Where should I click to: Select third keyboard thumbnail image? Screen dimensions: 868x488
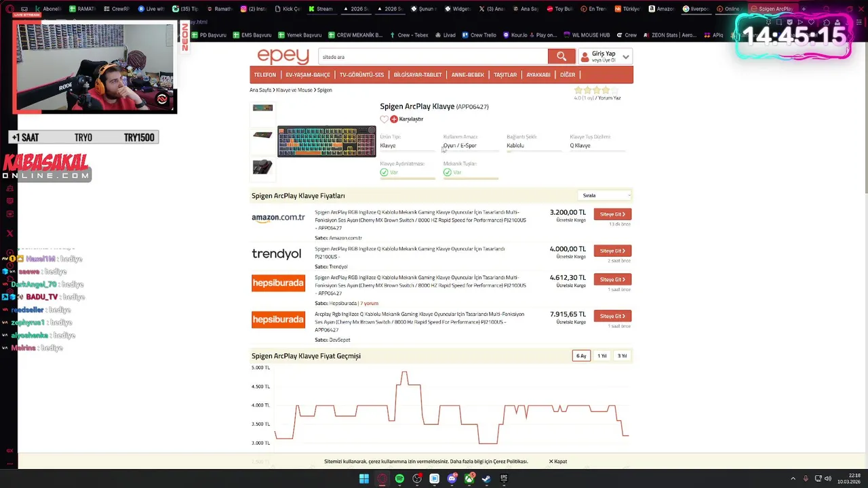(262, 167)
